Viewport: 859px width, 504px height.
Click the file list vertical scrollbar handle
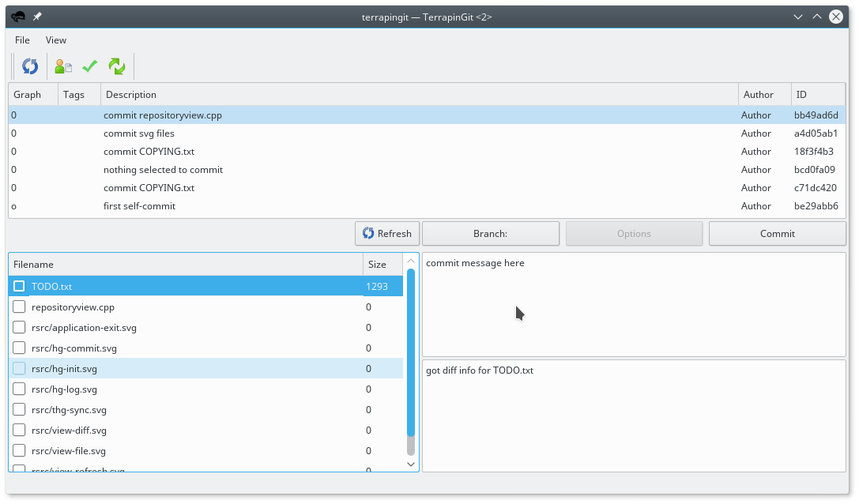click(x=411, y=353)
